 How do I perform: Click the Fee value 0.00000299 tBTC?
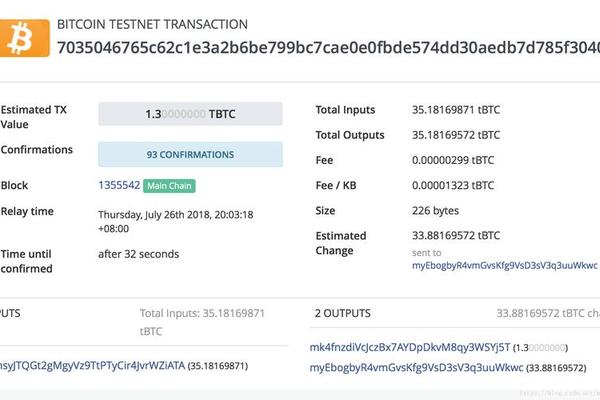click(453, 160)
